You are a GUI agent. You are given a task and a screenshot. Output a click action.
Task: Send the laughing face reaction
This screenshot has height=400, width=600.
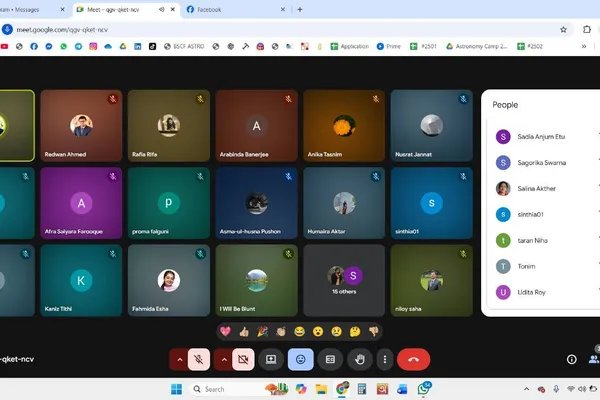[x=299, y=331]
